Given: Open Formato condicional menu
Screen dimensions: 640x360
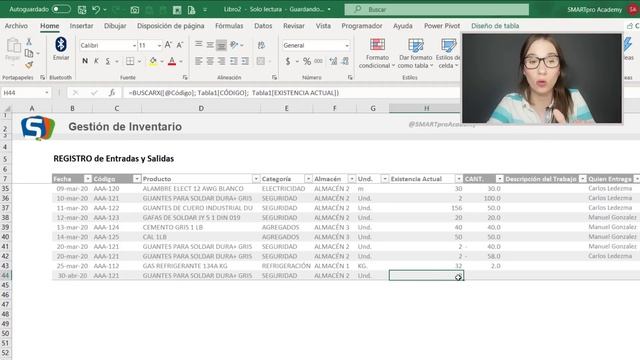Looking at the screenshot, I should (x=377, y=53).
